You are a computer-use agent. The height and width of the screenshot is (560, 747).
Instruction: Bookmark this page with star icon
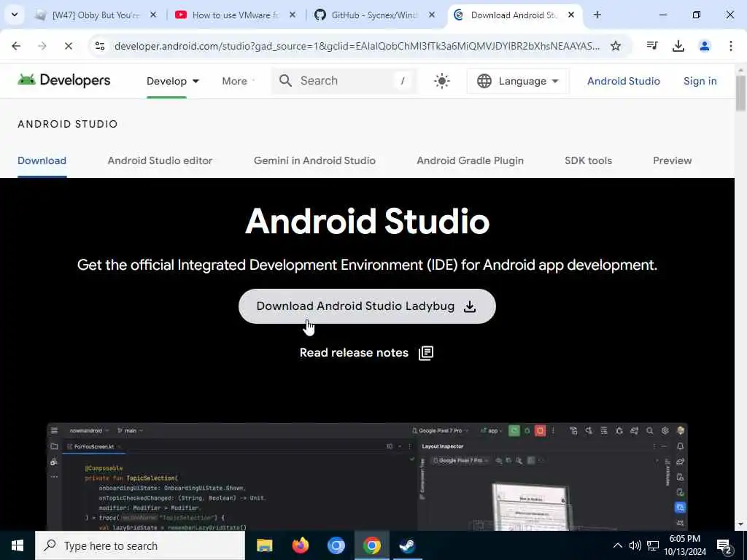click(x=616, y=46)
